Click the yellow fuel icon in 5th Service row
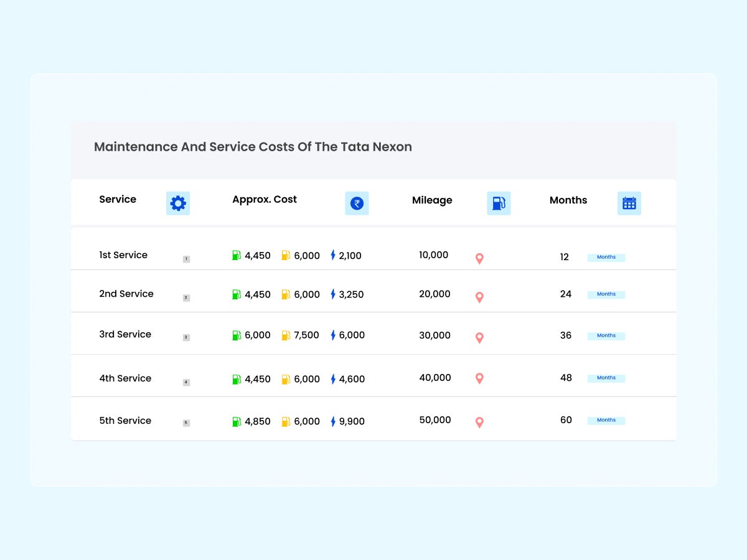The image size is (747, 560). click(286, 421)
